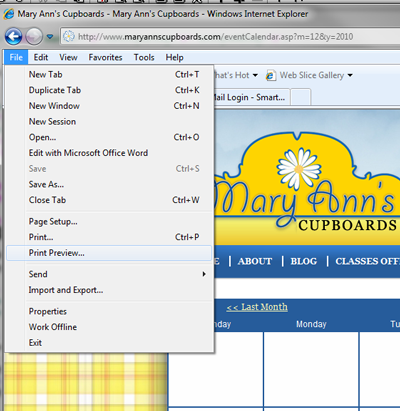Screen dimensions: 400x411
Task: Select New Window in File menu
Action: pos(109,106)
